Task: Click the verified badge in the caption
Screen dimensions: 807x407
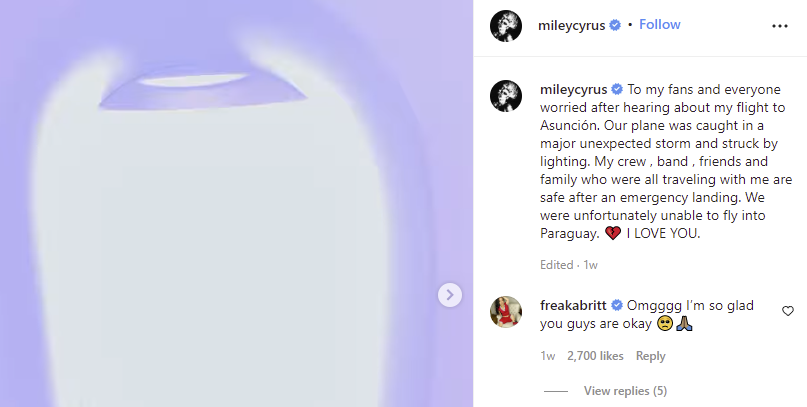Action: (617, 90)
